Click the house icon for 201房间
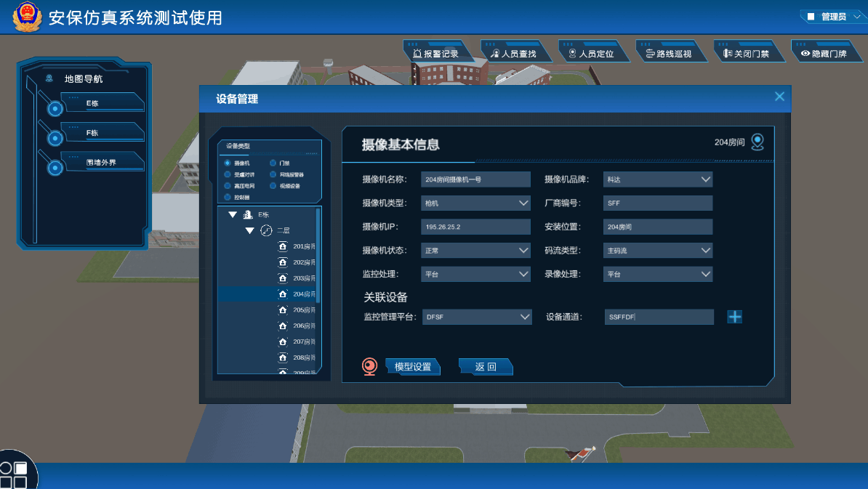This screenshot has height=489, width=868. point(283,246)
